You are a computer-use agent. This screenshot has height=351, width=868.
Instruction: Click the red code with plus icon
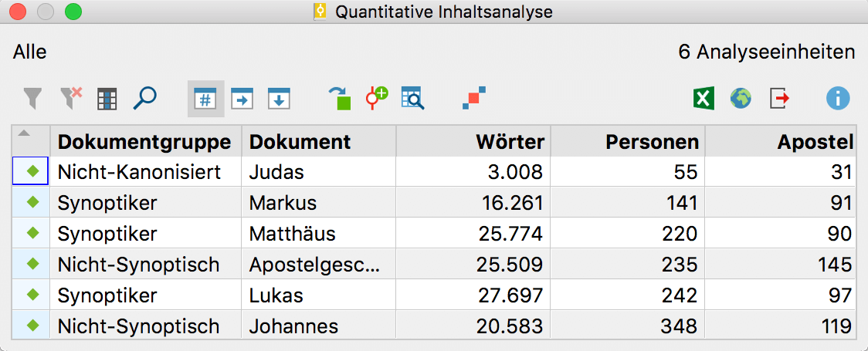click(x=376, y=99)
